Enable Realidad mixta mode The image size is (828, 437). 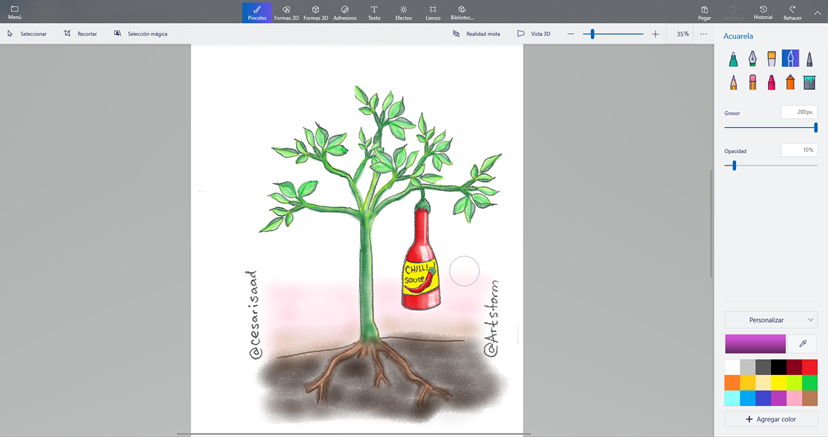(476, 34)
